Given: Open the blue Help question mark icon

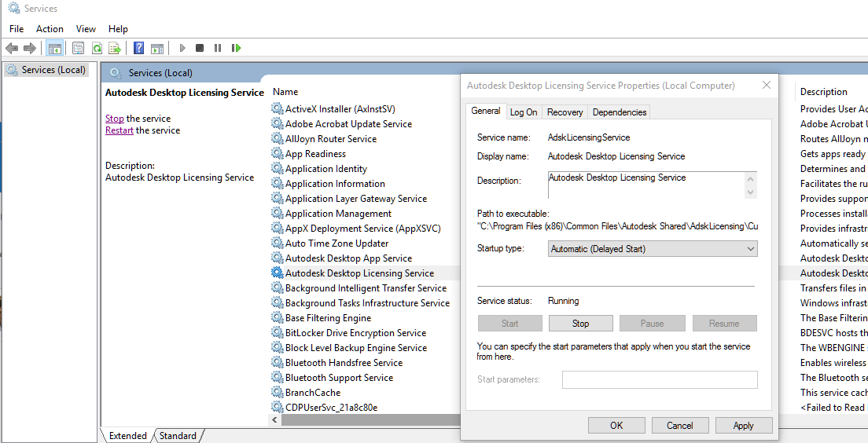Looking at the screenshot, I should click(x=139, y=48).
